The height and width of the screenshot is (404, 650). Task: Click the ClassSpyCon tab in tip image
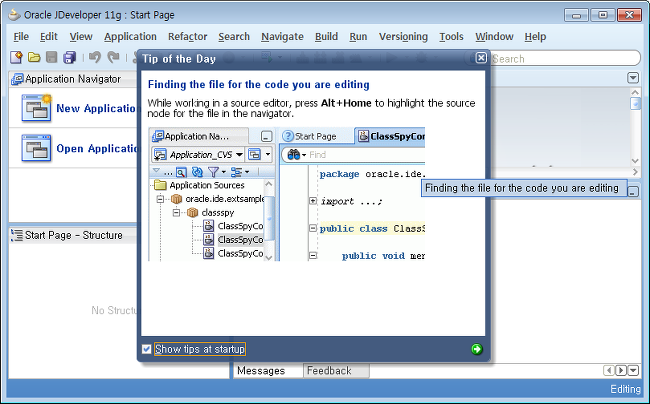pyautogui.click(x=390, y=136)
